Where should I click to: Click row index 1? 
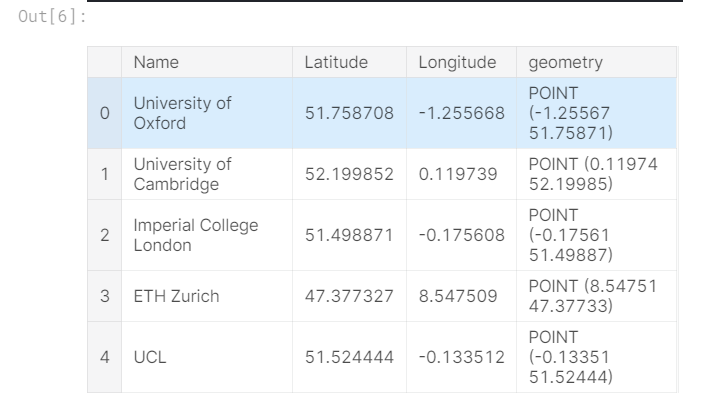point(104,174)
